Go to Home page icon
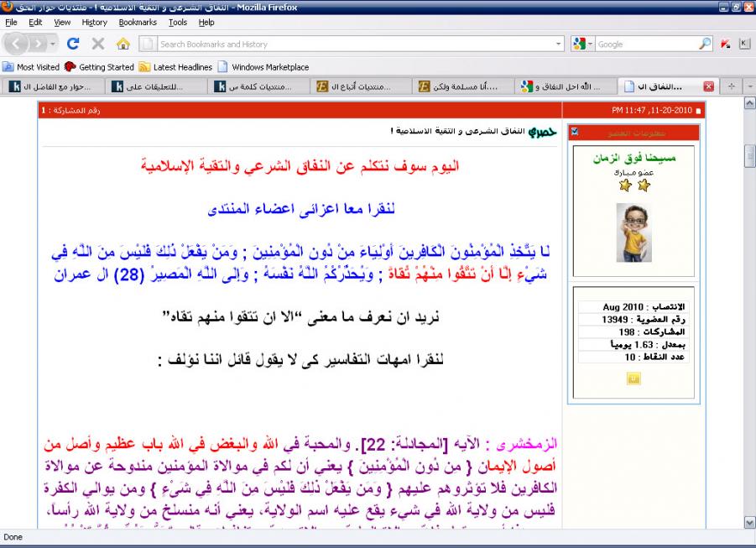Viewport: 756px width, 548px height. [x=123, y=44]
